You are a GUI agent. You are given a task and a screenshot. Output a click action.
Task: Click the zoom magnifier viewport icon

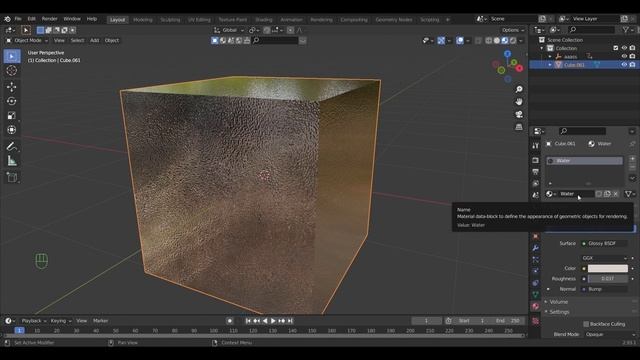[519, 89]
